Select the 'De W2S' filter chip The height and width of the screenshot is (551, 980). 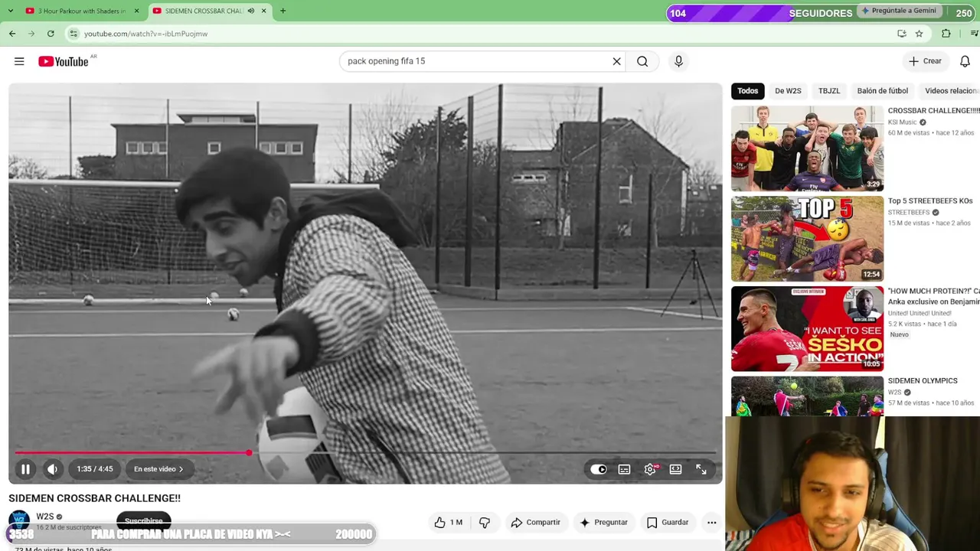788,91
